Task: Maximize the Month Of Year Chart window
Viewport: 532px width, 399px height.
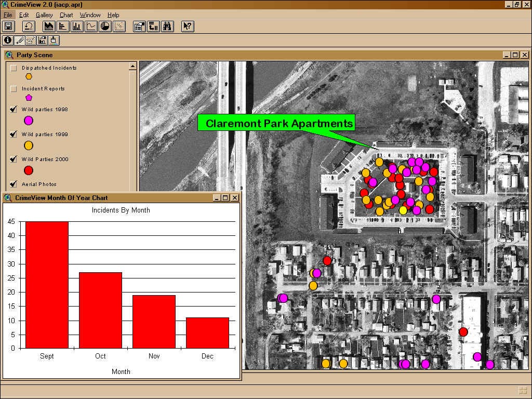Action: click(225, 198)
